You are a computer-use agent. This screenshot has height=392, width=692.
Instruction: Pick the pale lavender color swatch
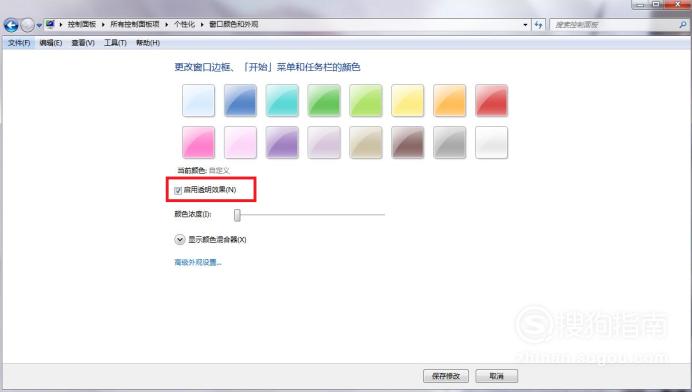tap(324, 143)
